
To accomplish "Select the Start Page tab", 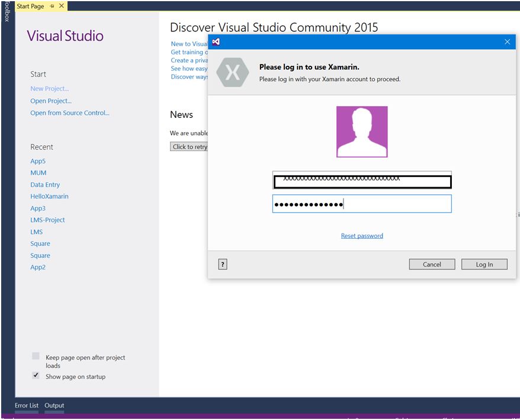I will [30, 7].
